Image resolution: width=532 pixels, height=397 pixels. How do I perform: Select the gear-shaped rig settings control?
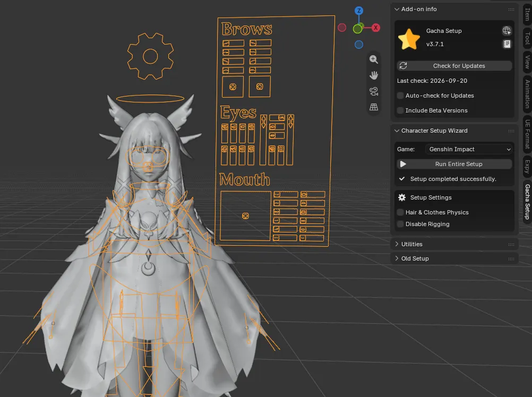click(150, 56)
